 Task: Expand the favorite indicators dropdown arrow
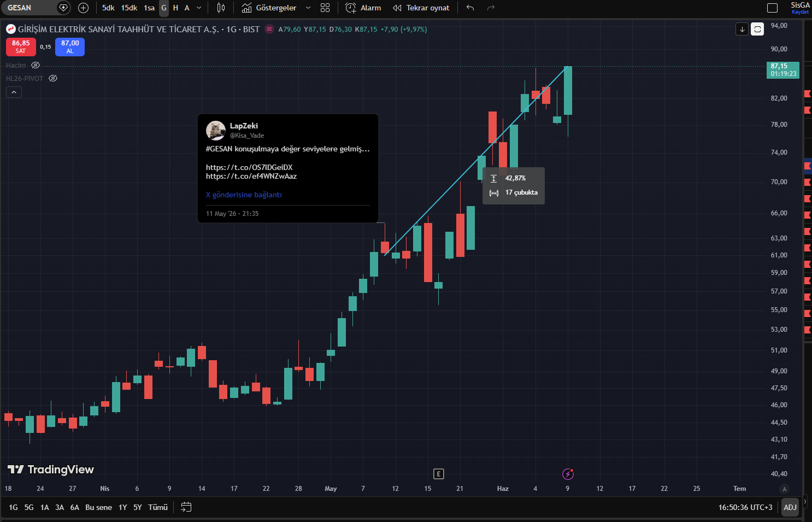click(x=308, y=8)
